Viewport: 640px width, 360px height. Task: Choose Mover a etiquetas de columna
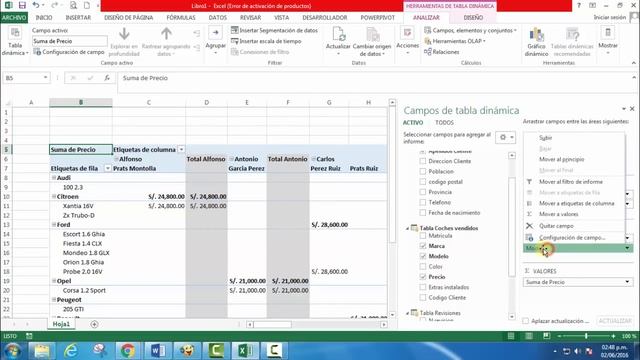click(x=576, y=203)
